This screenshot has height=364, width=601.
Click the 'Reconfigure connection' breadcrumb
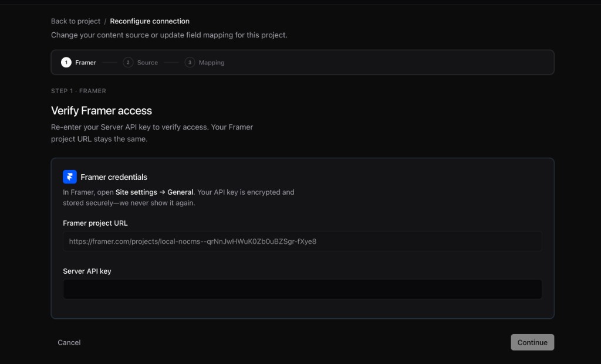pyautogui.click(x=150, y=21)
